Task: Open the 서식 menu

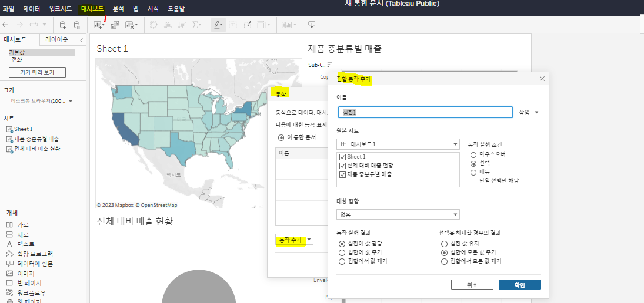Action: point(153,8)
